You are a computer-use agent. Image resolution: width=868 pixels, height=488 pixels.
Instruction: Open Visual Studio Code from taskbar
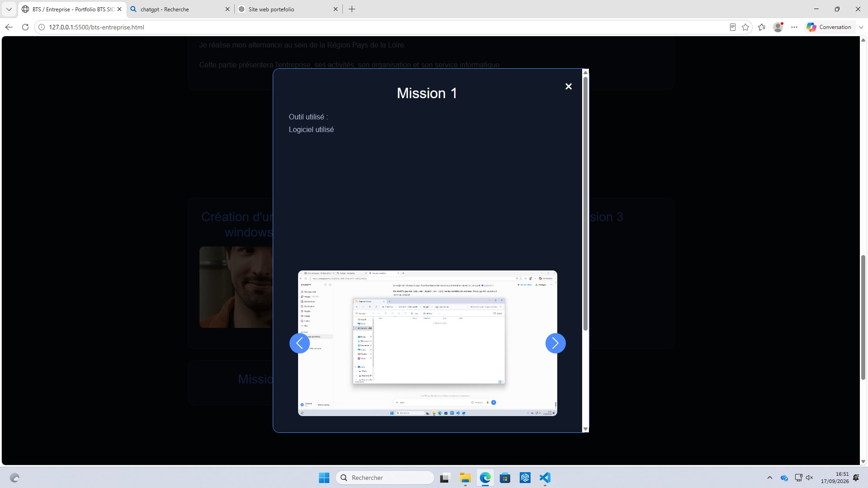545,478
